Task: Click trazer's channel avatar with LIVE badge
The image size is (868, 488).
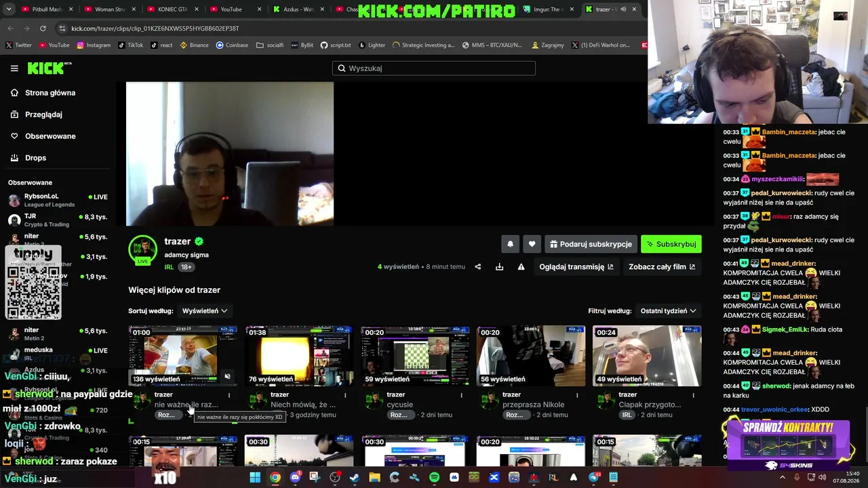Action: pos(142,250)
